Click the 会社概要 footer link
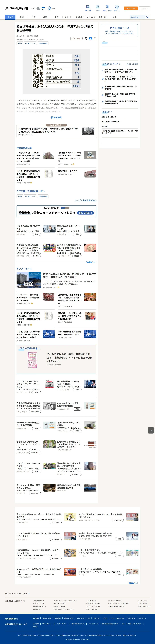Viewport: 155px width, 644px height. 36,618
